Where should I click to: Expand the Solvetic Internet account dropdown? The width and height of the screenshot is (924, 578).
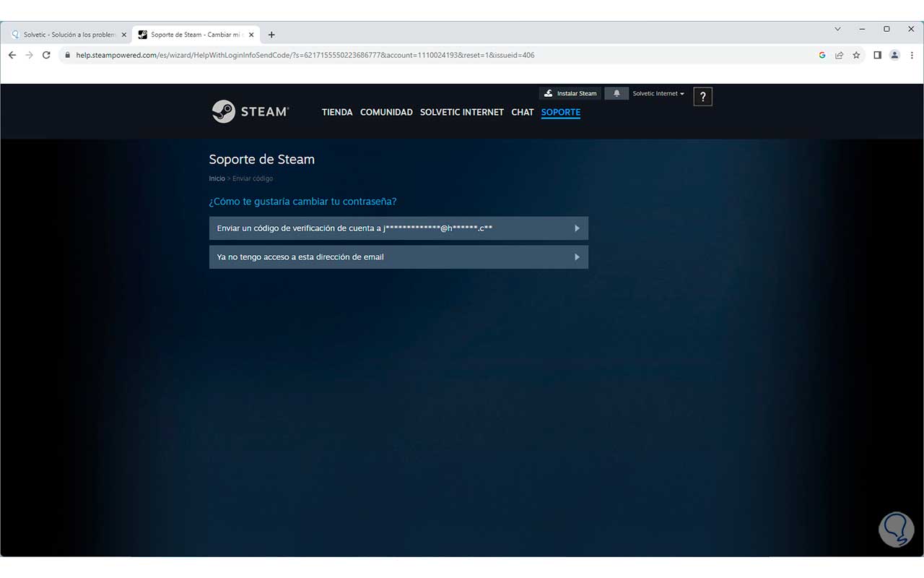point(658,93)
